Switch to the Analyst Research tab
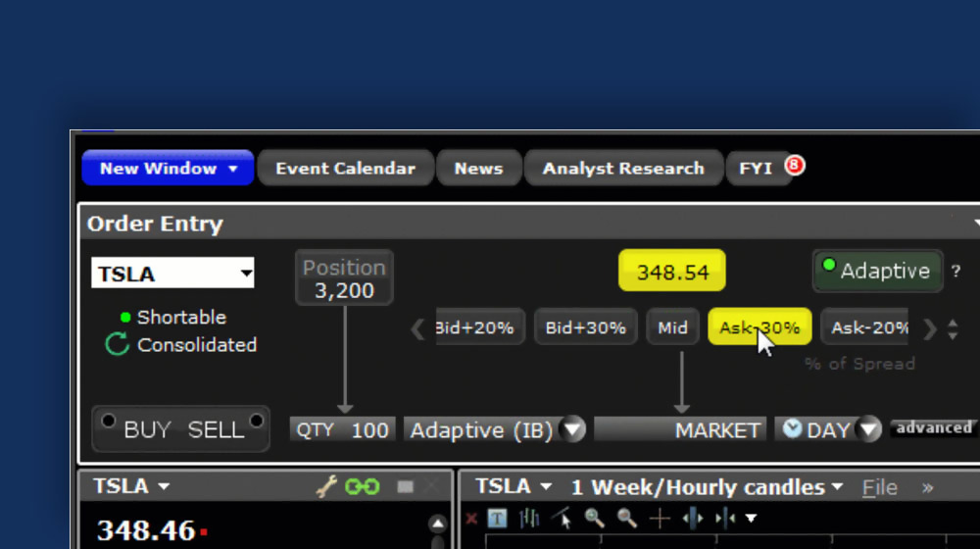The image size is (980, 549). pos(623,169)
